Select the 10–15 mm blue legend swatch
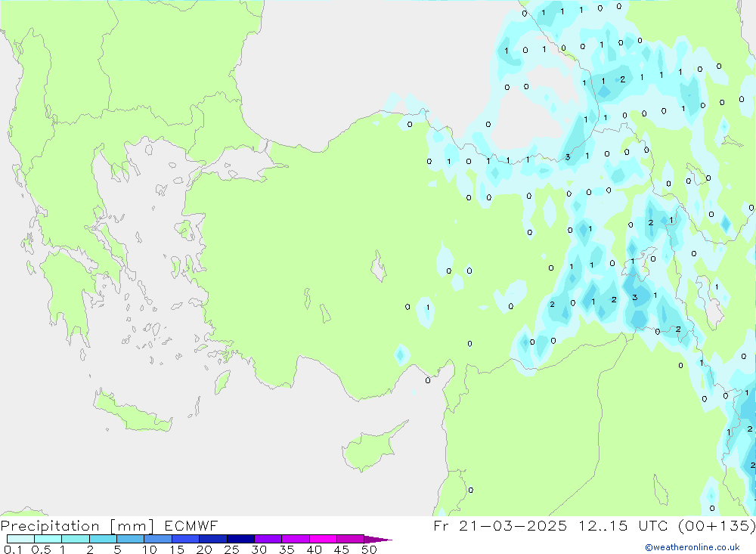Screen dimensions: 756x554 pos(158,539)
